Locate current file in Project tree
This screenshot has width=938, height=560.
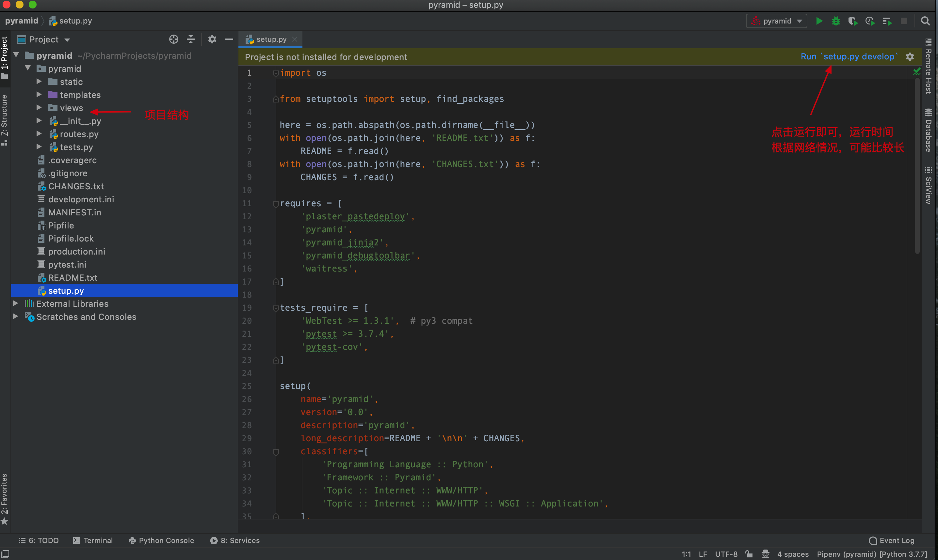pyautogui.click(x=174, y=39)
